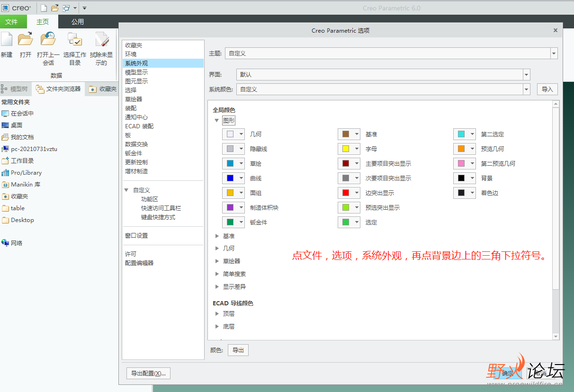Click the 预览几何 orange color swatch

(461, 149)
